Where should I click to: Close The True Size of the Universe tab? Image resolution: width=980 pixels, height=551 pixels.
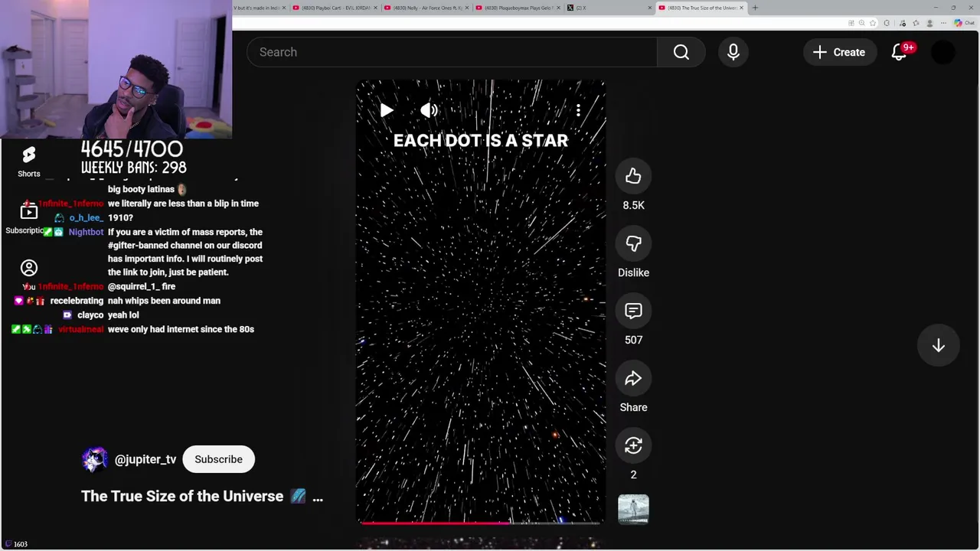pos(741,8)
